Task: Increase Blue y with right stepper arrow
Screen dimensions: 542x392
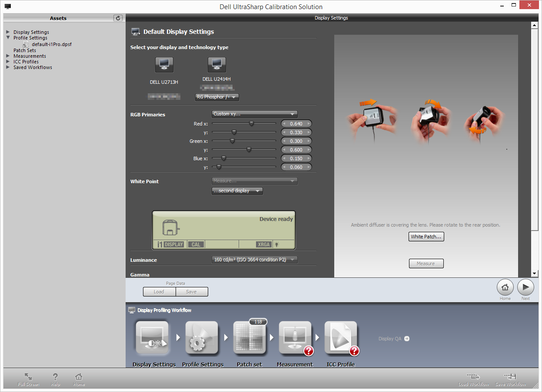Action: click(309, 167)
